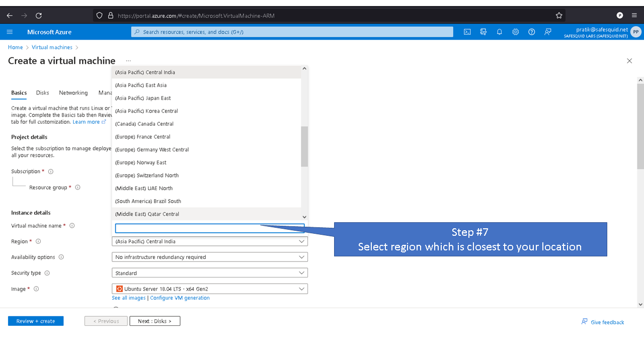Go to Home breadcrumb

pyautogui.click(x=15, y=47)
